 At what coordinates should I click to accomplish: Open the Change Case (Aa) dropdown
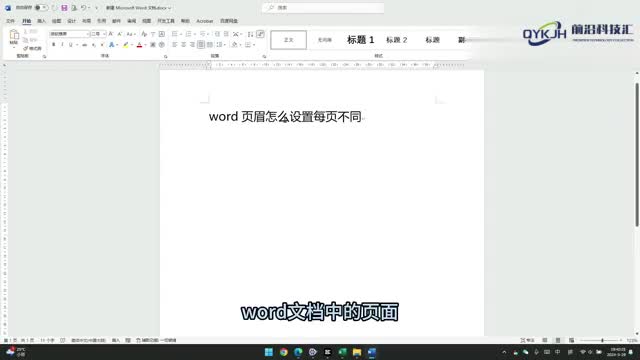coord(130,34)
